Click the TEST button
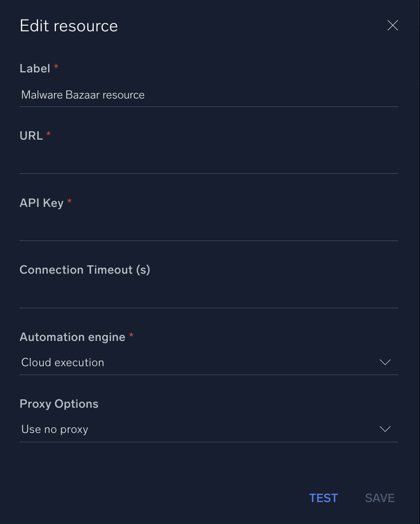Image resolution: width=420 pixels, height=524 pixels. (323, 498)
